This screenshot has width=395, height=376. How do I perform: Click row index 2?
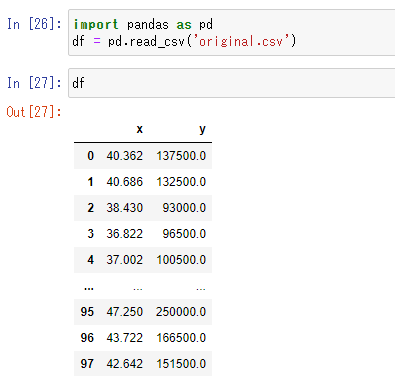coord(91,208)
